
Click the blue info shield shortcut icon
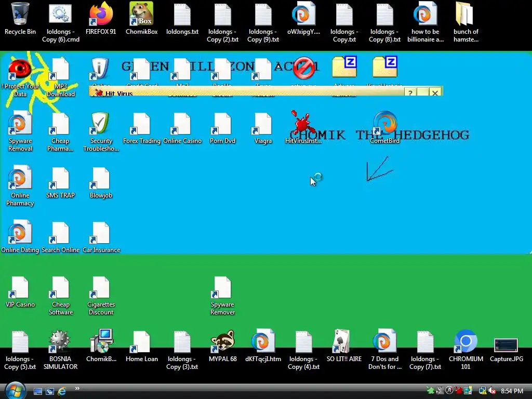point(100,69)
